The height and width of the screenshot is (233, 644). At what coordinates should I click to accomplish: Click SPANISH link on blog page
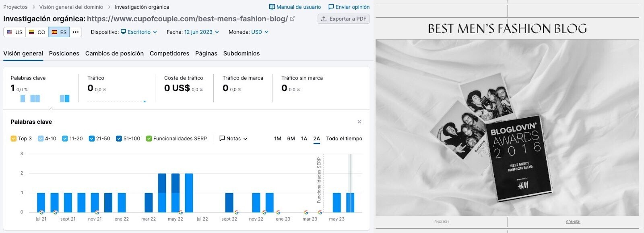pos(573,222)
